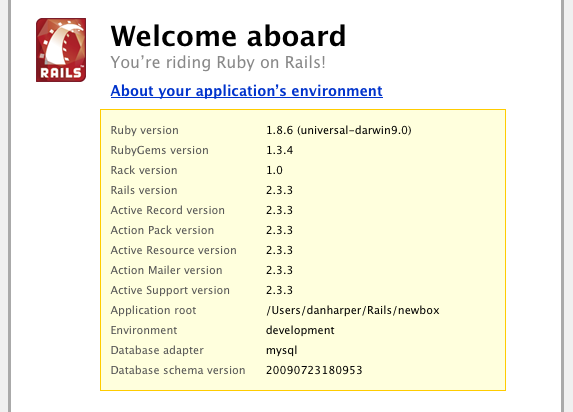Click the Application root label
Screen dimensions: 573x412
[x=153, y=310]
